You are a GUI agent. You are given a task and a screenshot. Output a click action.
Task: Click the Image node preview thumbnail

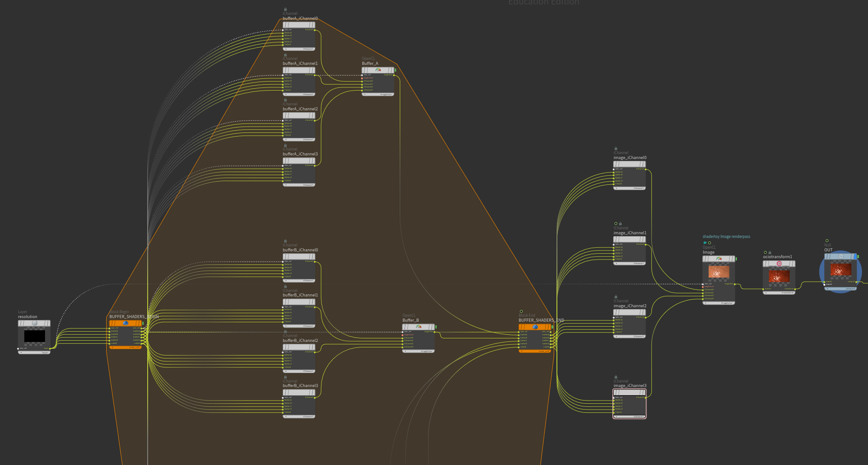[x=719, y=272]
